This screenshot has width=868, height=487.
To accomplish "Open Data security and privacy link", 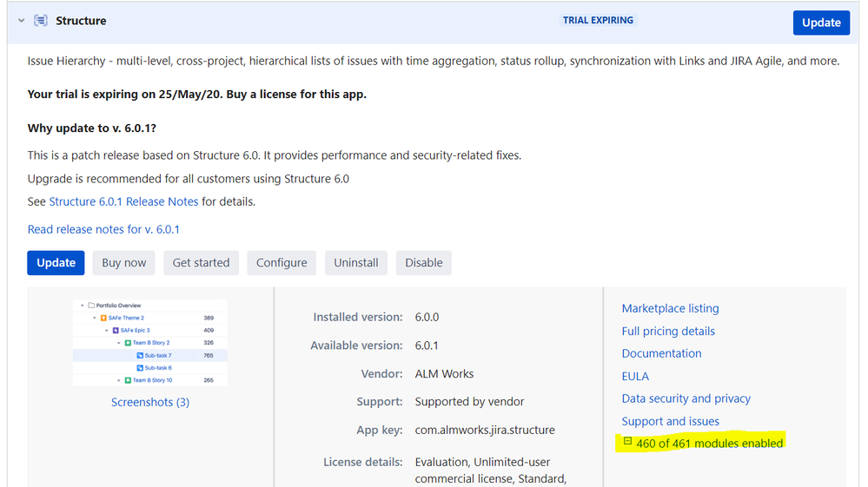I will [686, 398].
